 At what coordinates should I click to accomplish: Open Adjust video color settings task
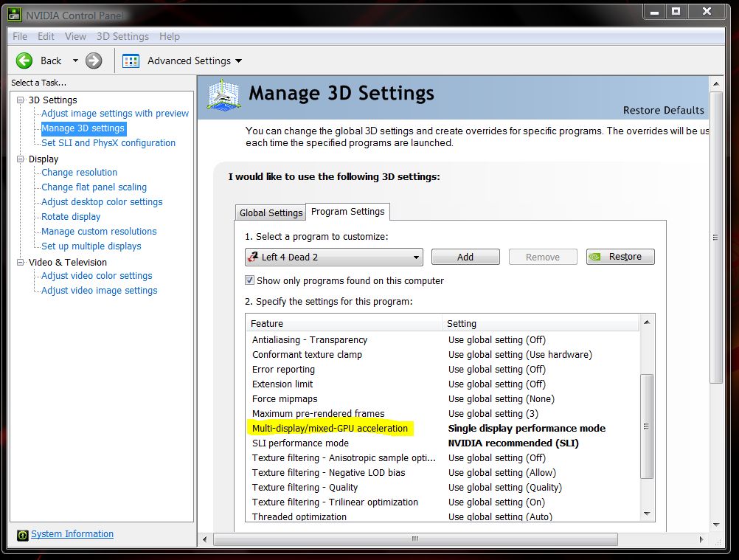pyautogui.click(x=97, y=276)
